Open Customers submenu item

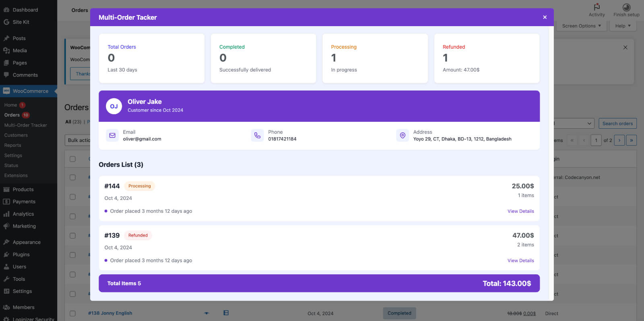click(x=16, y=135)
